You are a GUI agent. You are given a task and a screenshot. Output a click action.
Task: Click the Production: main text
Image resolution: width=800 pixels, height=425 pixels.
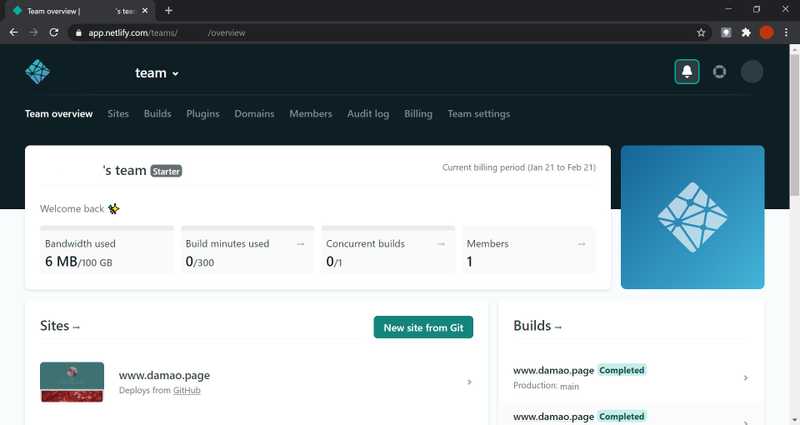(546, 386)
